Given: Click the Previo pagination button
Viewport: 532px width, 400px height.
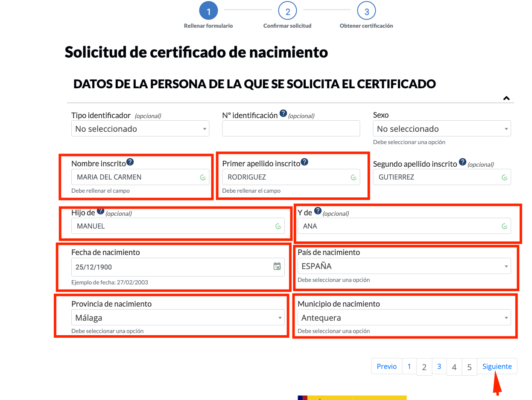Looking at the screenshot, I should [387, 366].
